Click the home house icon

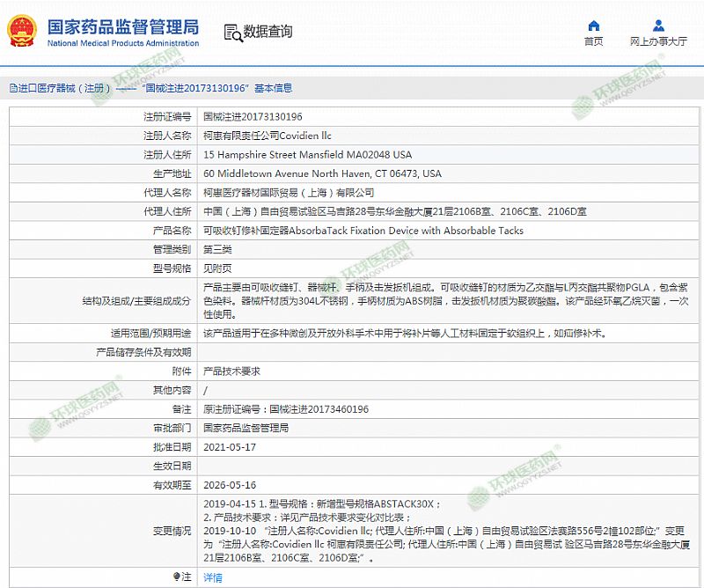point(594,26)
